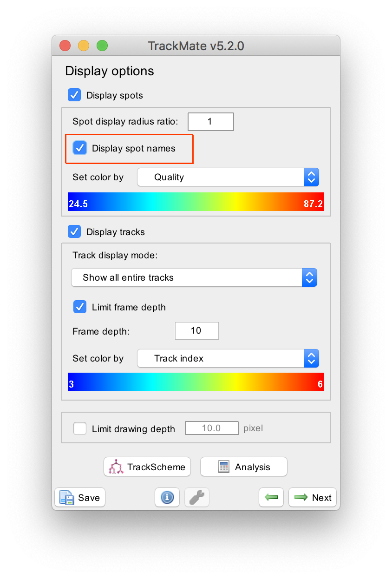Toggle the Display tracks checkbox
The height and width of the screenshot is (579, 392).
(x=74, y=231)
